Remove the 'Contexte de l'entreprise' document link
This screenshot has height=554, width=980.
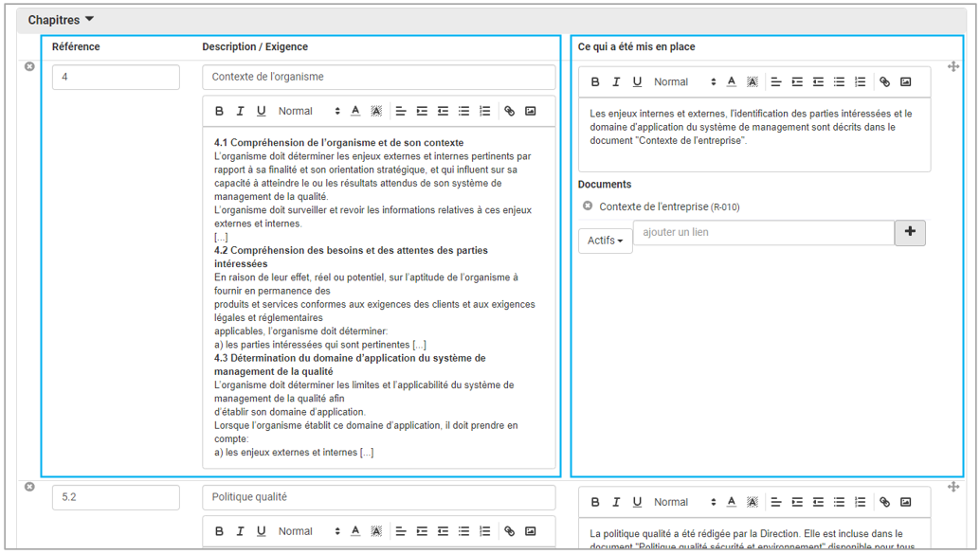click(588, 206)
